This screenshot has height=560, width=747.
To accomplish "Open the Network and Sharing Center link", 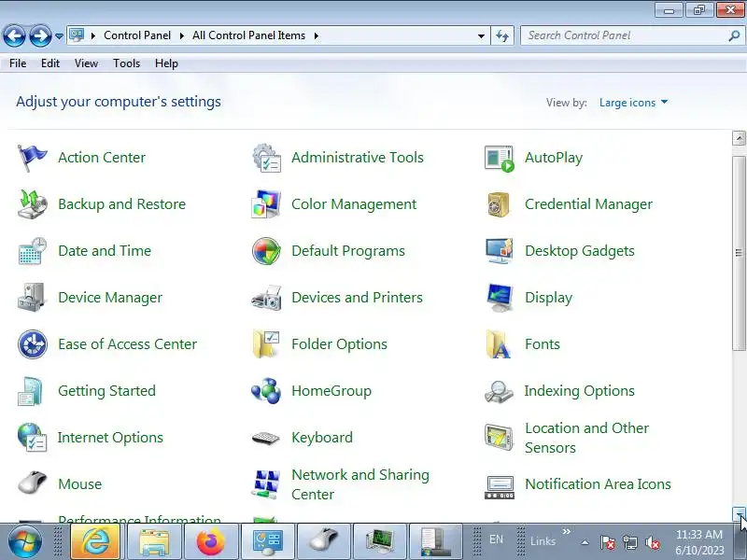I will point(360,484).
